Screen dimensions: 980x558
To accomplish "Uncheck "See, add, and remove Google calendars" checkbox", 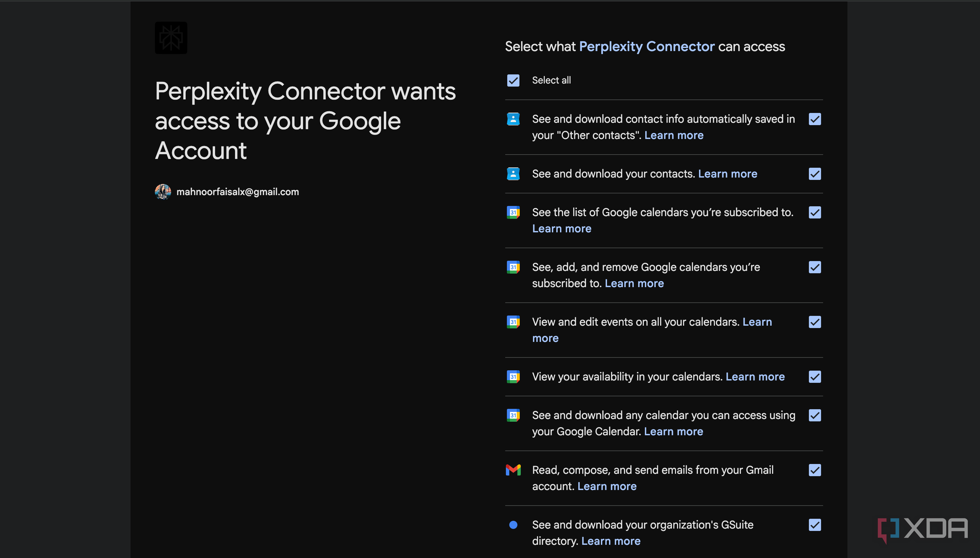I will click(x=815, y=267).
